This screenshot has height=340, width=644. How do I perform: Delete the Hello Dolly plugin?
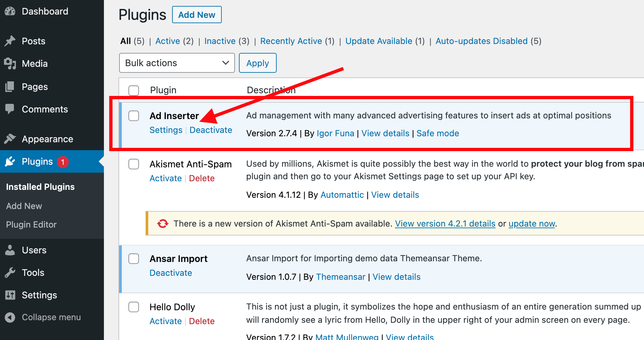(202, 321)
